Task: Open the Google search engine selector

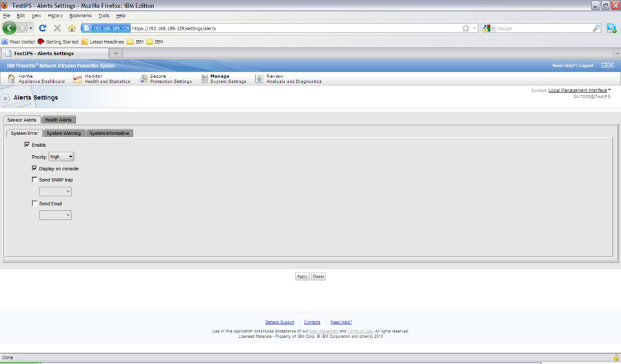Action: pyautogui.click(x=489, y=28)
